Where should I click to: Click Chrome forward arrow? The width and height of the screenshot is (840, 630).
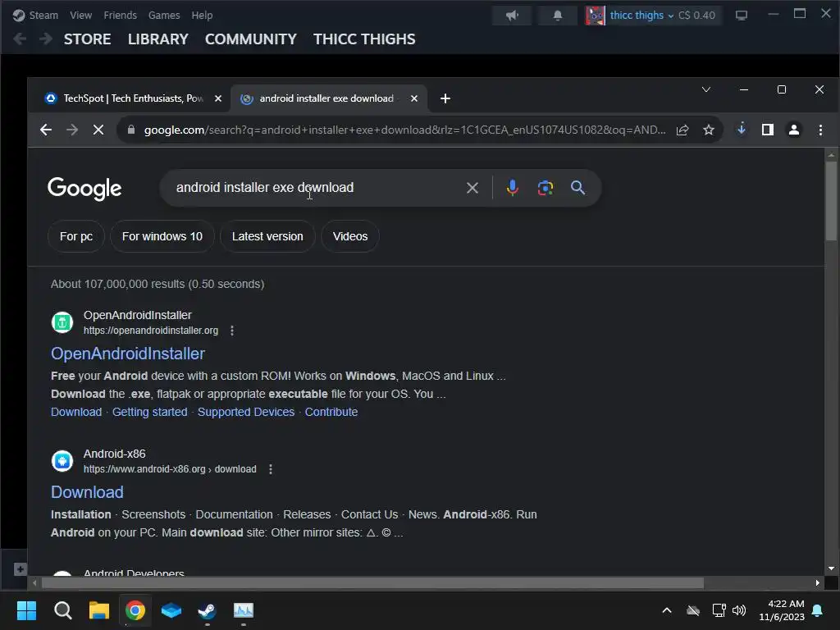pos(72,130)
